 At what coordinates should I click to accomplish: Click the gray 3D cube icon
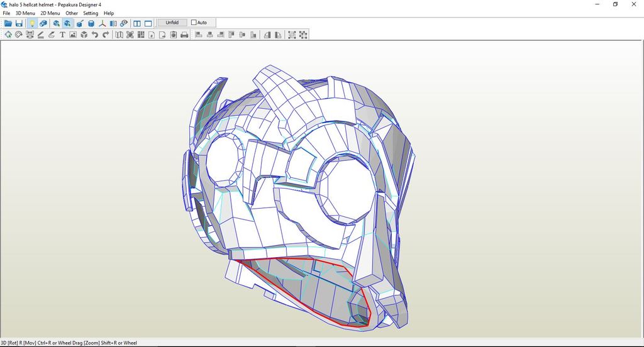[x=84, y=35]
